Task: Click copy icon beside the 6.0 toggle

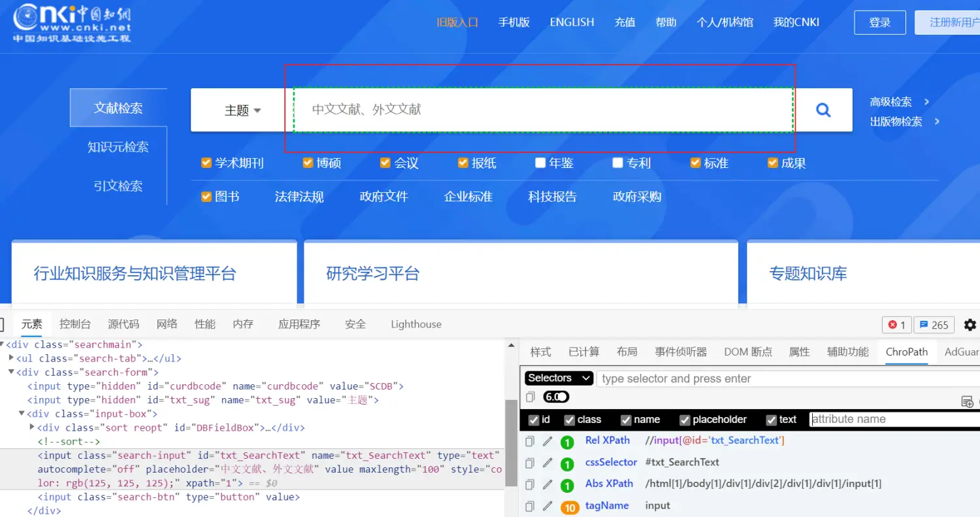Action: (531, 397)
